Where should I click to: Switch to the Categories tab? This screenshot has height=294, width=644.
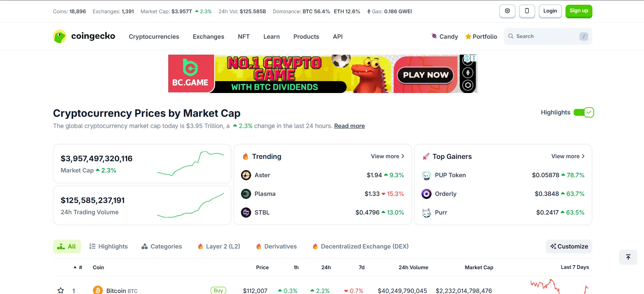(162, 246)
